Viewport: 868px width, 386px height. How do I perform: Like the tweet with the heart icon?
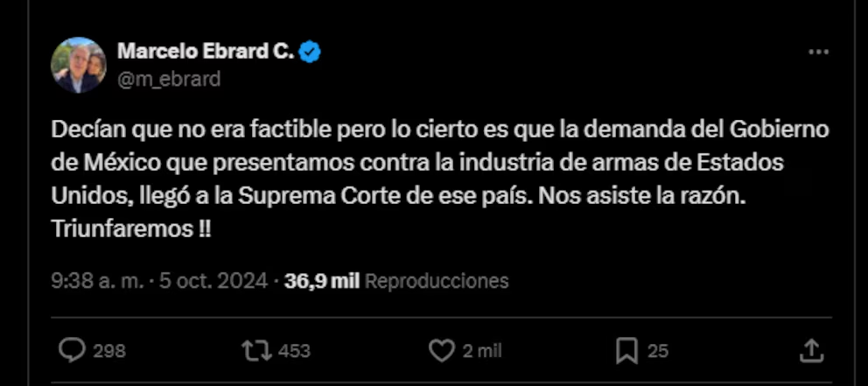coord(442,351)
